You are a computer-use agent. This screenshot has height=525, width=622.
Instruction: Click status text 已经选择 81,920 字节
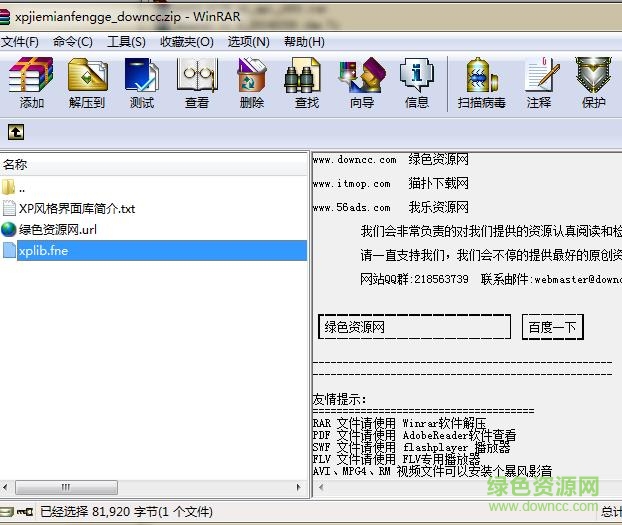pyautogui.click(x=126, y=512)
